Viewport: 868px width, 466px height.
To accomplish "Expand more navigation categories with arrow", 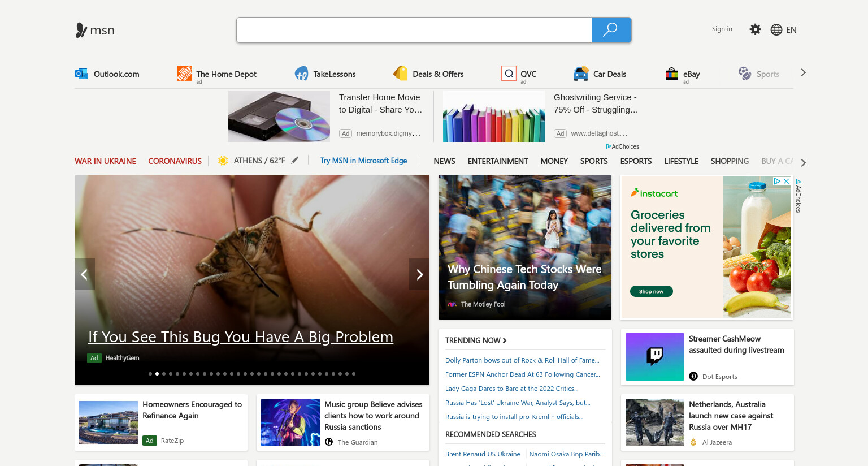I will pyautogui.click(x=803, y=163).
